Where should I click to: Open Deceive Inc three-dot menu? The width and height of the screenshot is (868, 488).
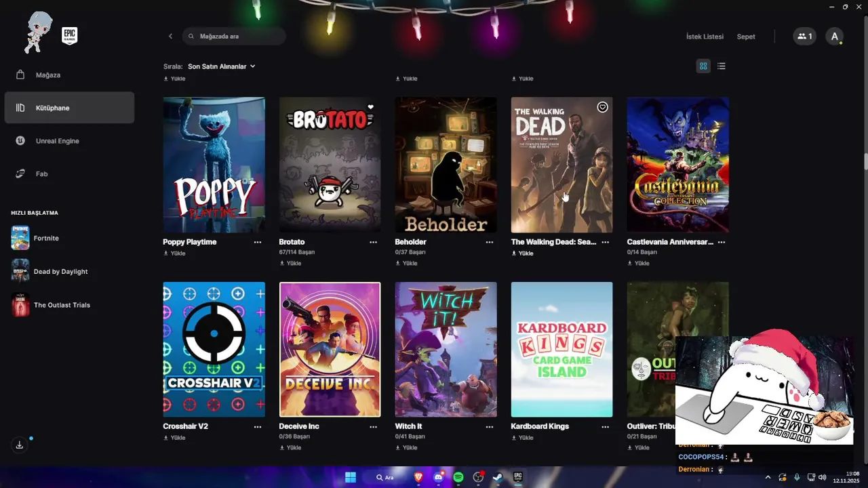pos(374,427)
